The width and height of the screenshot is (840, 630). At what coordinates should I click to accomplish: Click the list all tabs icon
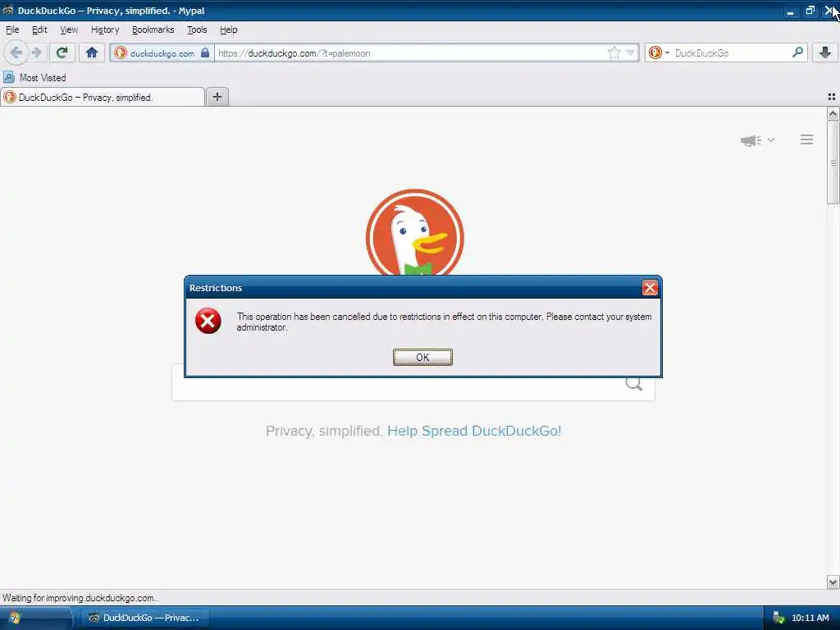(832, 97)
